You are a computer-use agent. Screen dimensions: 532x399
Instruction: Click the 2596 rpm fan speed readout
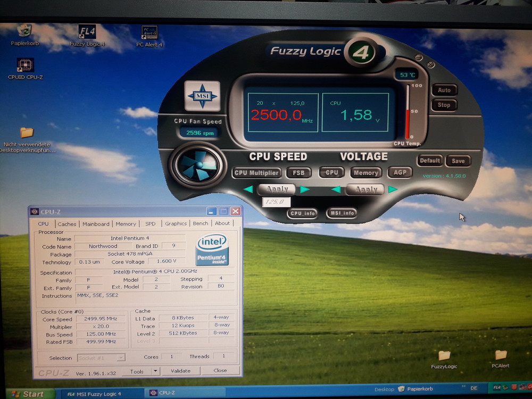point(200,132)
